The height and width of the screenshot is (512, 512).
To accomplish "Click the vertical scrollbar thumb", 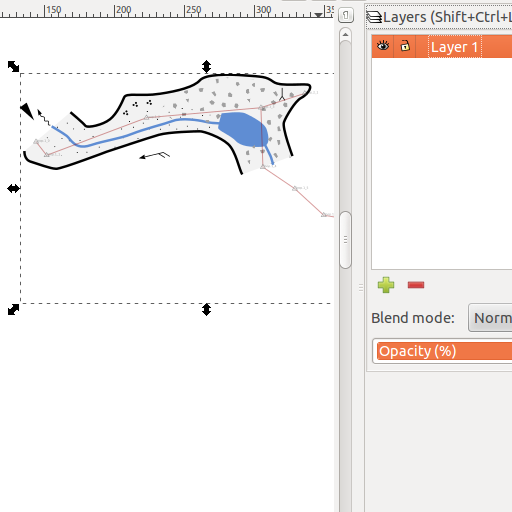I will pos(345,240).
